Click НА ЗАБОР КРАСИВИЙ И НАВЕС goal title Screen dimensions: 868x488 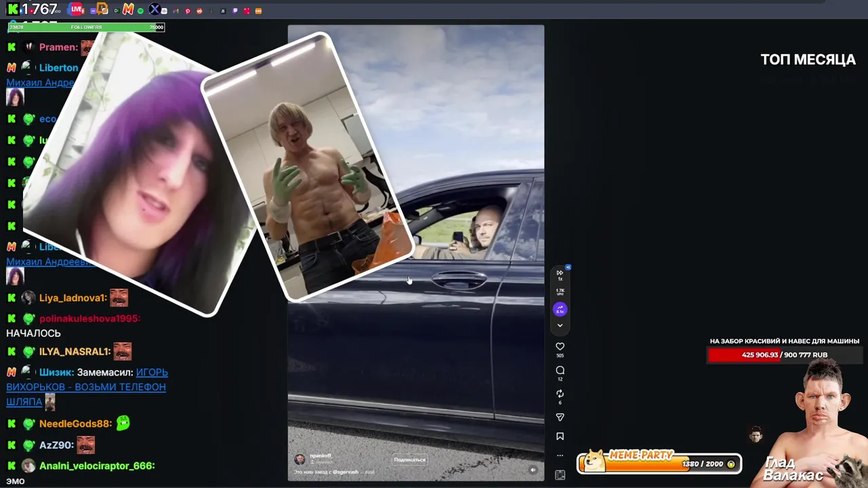point(785,341)
